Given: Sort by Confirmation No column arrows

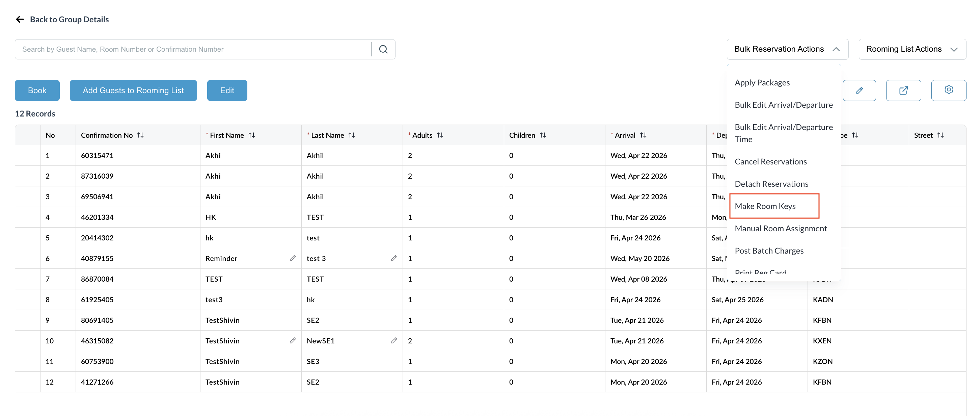Looking at the screenshot, I should coord(140,135).
